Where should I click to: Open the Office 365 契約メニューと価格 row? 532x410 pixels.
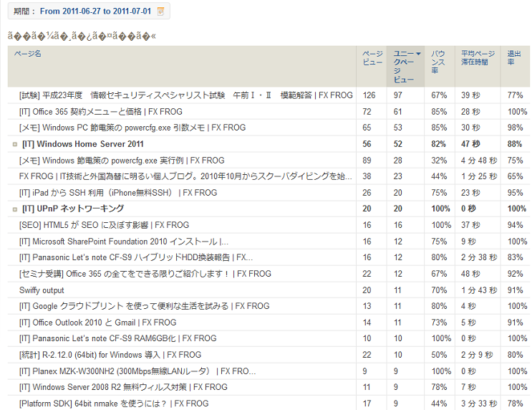pyautogui.click(x=100, y=112)
